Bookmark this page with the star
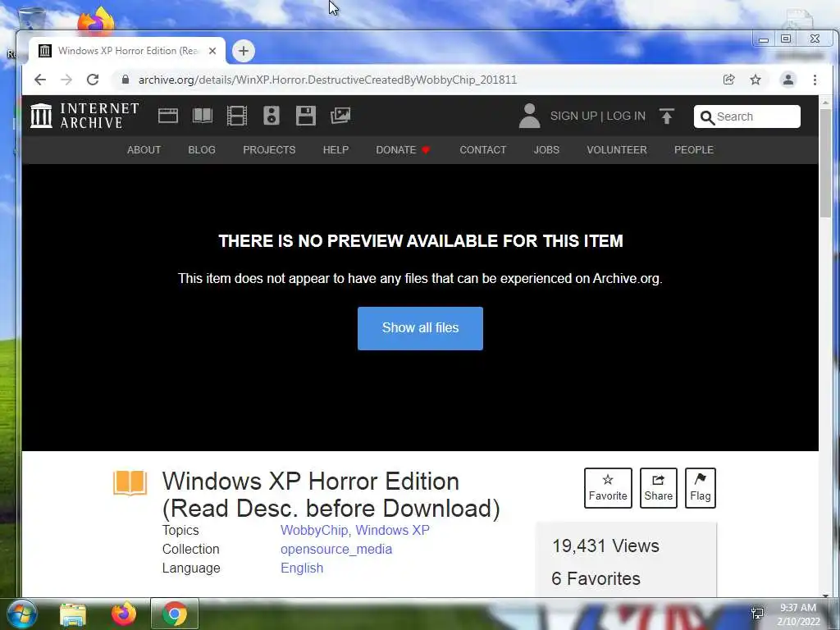Screen dimensions: 840x630 756,80
